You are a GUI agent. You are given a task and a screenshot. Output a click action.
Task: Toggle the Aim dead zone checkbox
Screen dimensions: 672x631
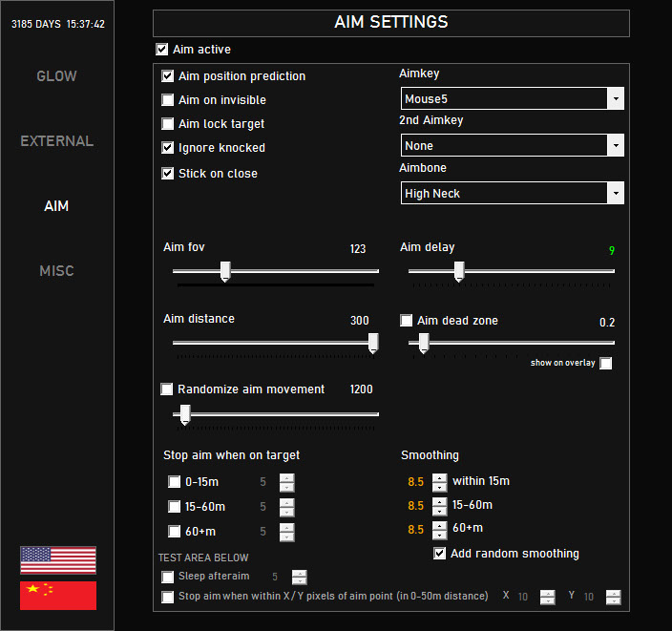[x=407, y=321]
